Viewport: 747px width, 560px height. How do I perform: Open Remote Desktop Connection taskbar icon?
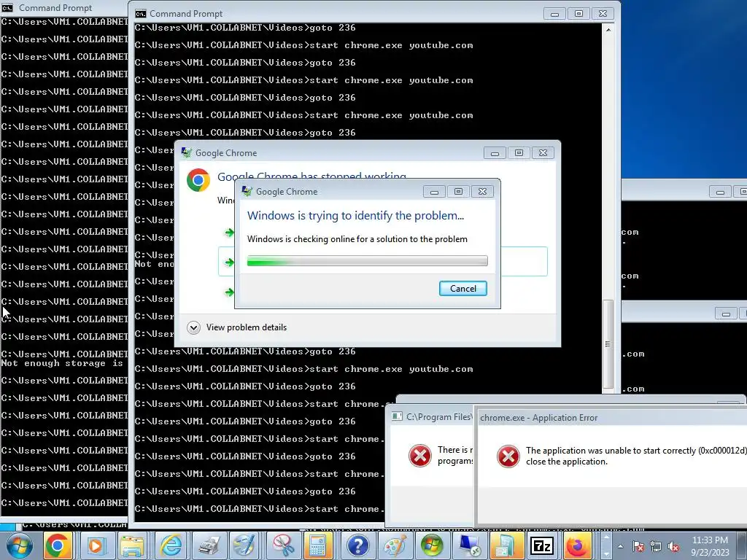point(469,545)
